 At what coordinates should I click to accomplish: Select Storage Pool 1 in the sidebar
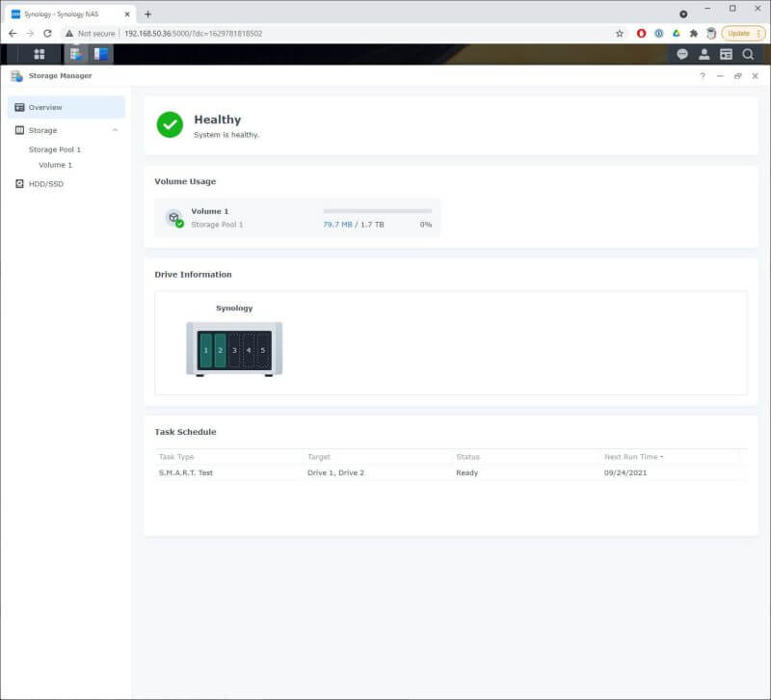coord(55,149)
